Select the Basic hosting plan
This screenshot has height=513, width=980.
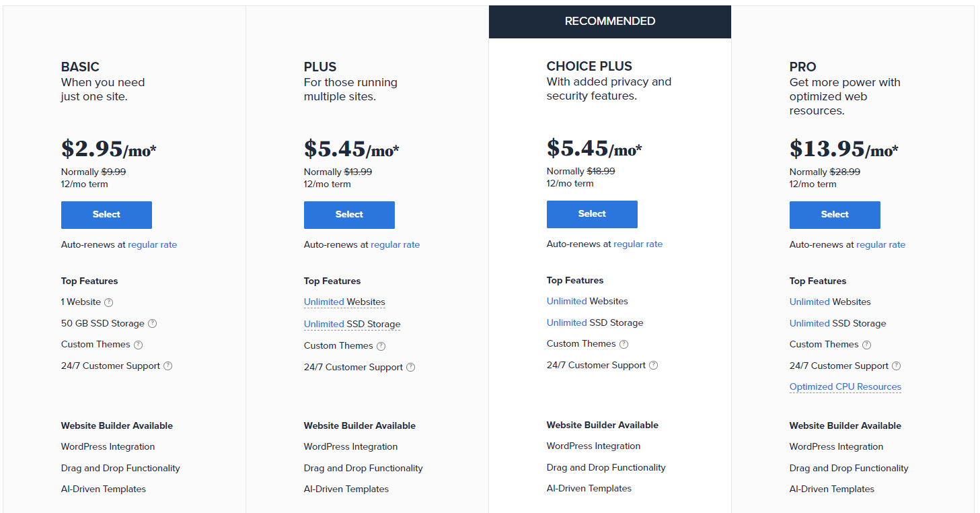106,215
